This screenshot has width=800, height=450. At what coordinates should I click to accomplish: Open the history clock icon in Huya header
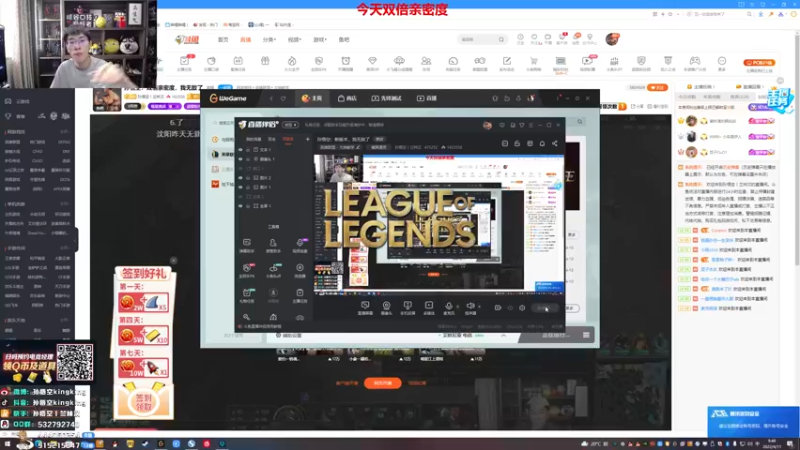pyautogui.click(x=520, y=37)
